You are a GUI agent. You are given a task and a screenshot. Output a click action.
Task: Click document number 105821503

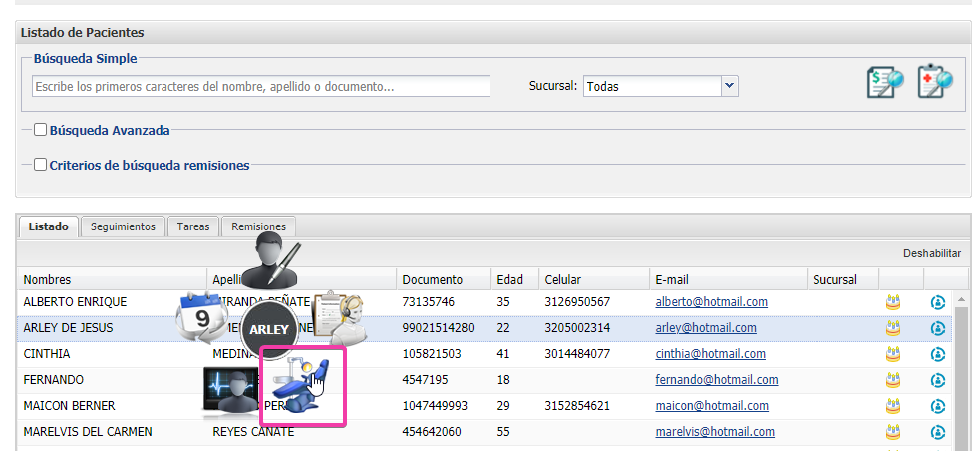pyautogui.click(x=432, y=354)
